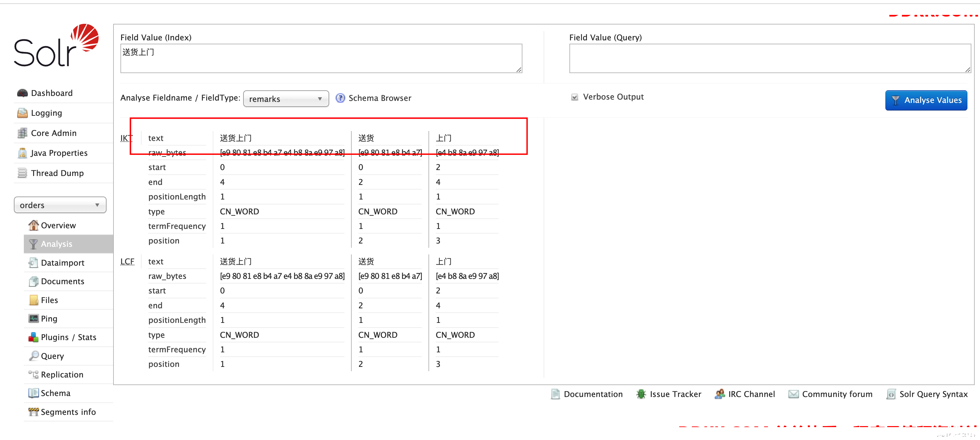Click the Analysis funnel icon

[33, 244]
